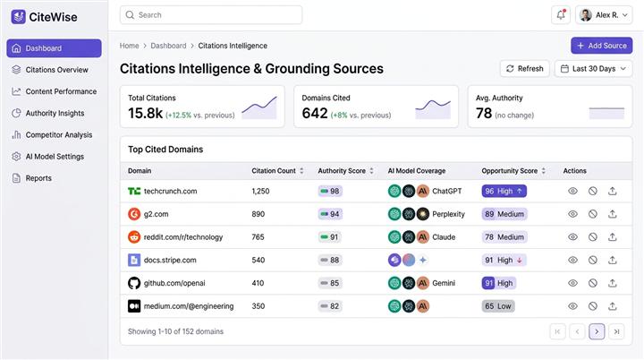Click the Domains Cited trend chart
Screen dimensions: 644x360
point(433,108)
